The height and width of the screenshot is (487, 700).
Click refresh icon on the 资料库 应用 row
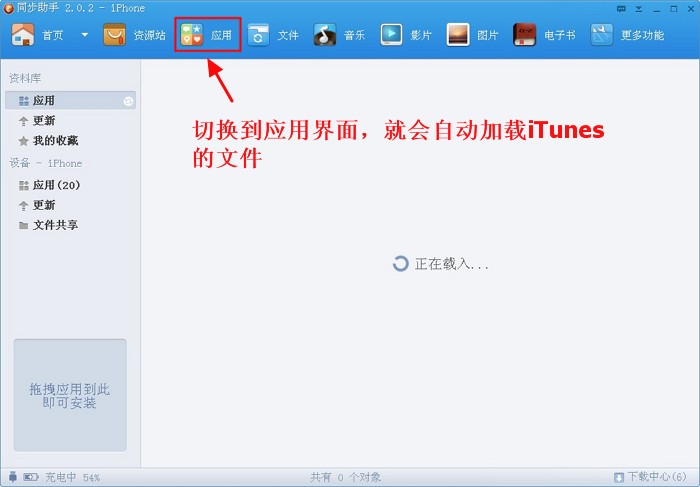(128, 101)
